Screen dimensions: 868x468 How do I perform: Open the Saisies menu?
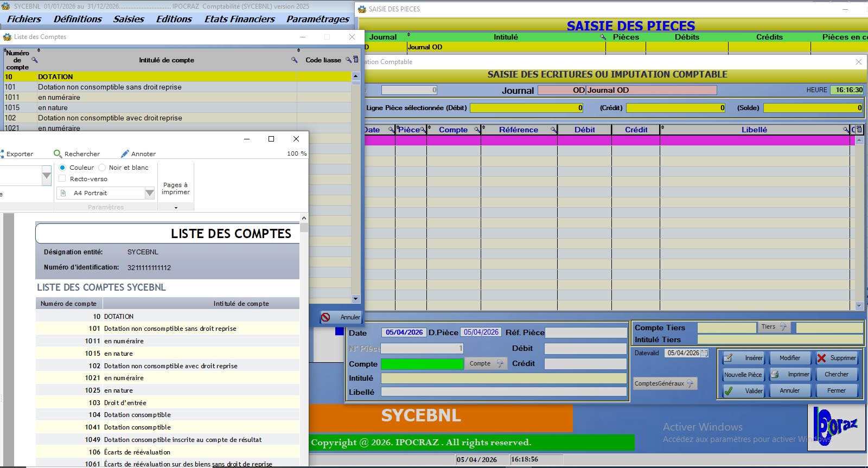coord(129,19)
